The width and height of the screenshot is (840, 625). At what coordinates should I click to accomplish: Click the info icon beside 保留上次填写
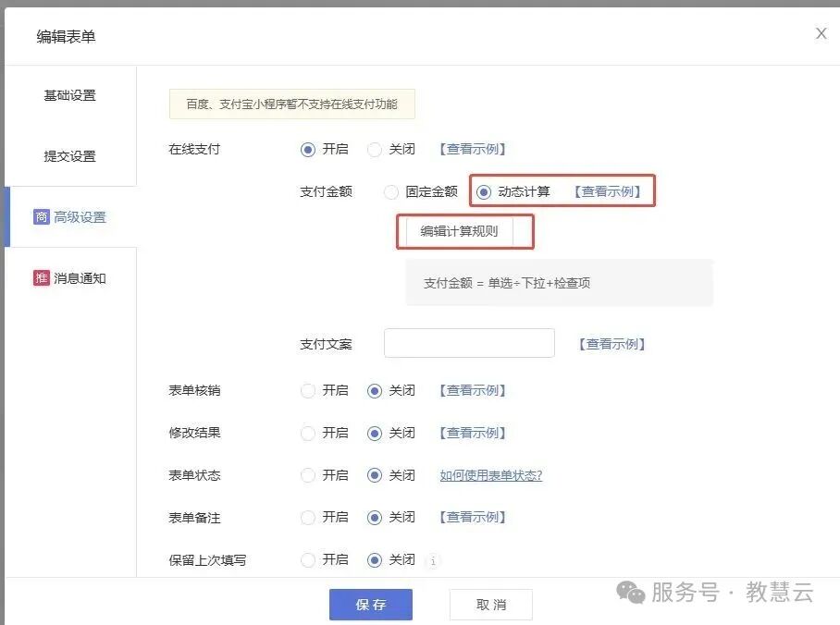coord(432,560)
